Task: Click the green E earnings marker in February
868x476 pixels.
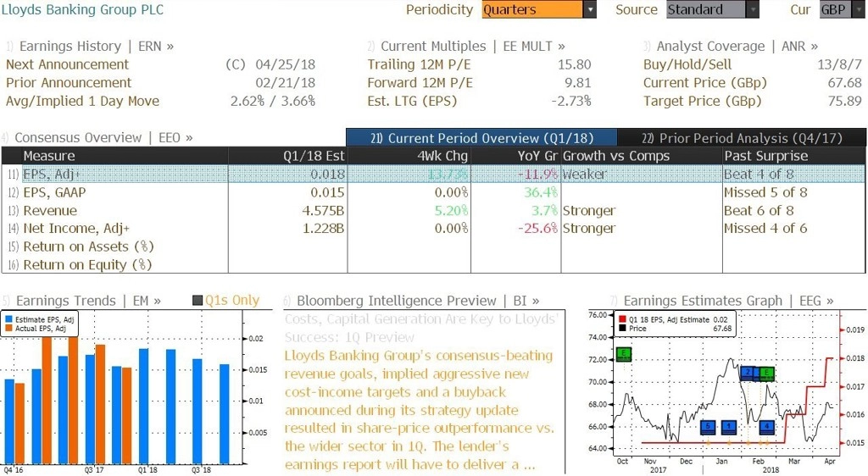Action: click(x=766, y=374)
